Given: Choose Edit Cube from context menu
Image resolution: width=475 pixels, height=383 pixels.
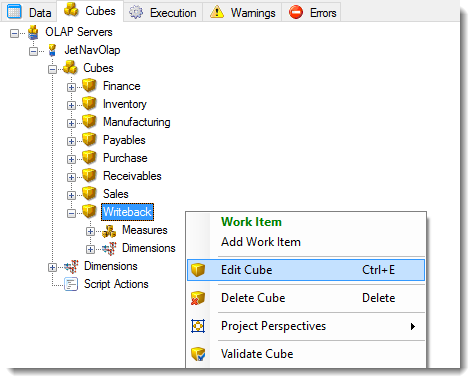Looking at the screenshot, I should point(306,270).
